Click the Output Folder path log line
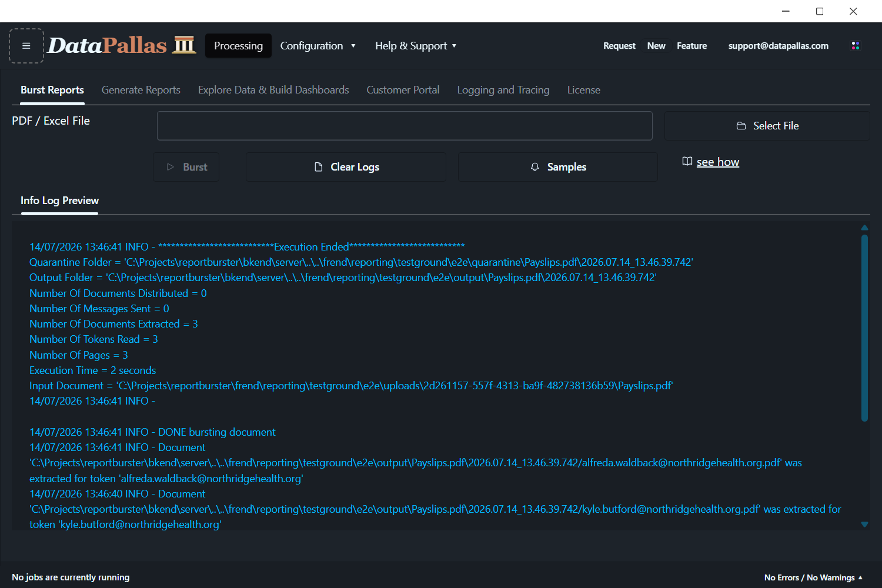 click(x=343, y=278)
